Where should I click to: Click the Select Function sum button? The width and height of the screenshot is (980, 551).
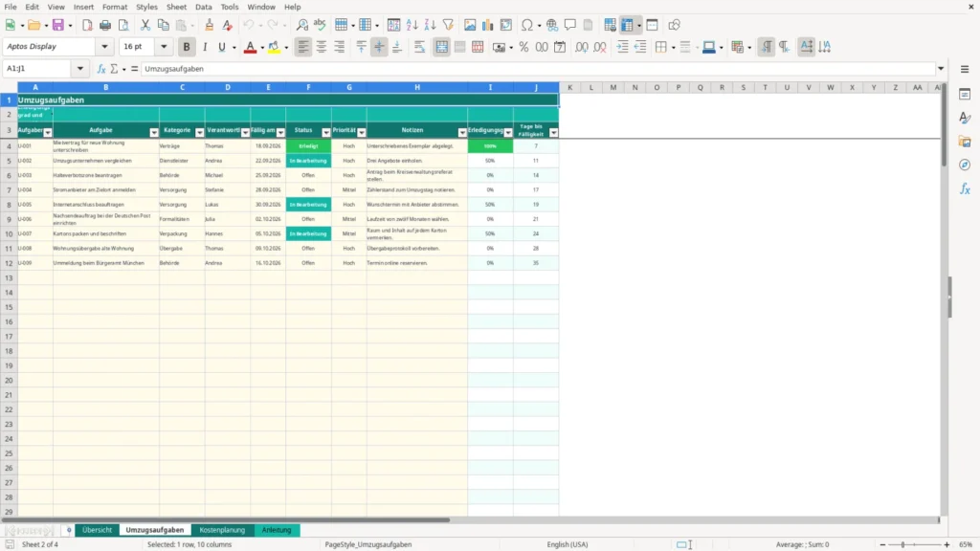[x=114, y=69]
